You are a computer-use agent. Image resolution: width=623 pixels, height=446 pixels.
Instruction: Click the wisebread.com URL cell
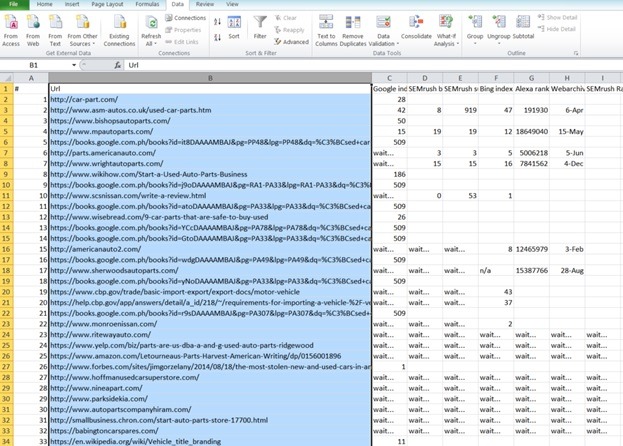coord(210,217)
